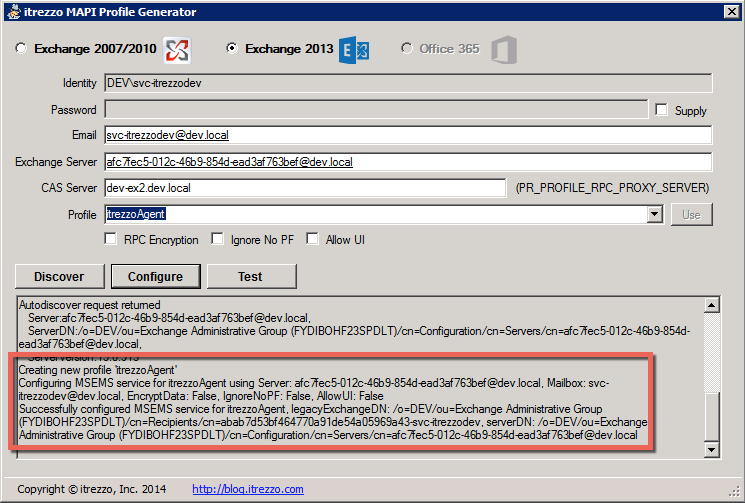745x503 pixels.
Task: Open the blog.itrezzo.com link
Action: point(248,489)
